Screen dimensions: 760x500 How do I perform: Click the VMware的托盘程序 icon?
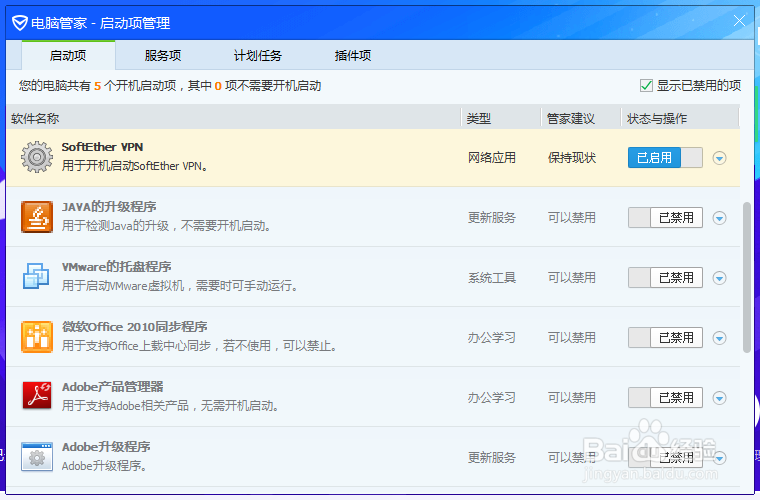(x=37, y=277)
